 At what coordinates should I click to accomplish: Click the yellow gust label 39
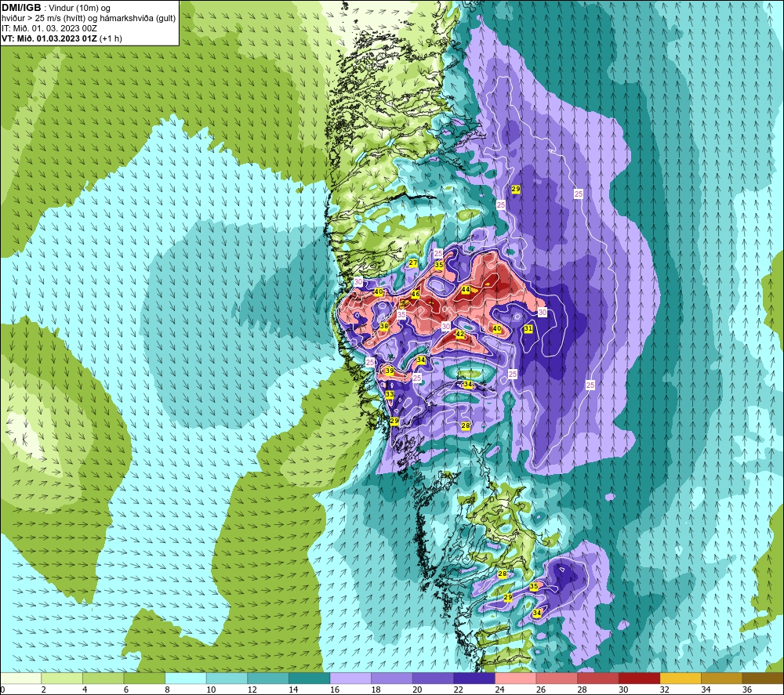(390, 371)
